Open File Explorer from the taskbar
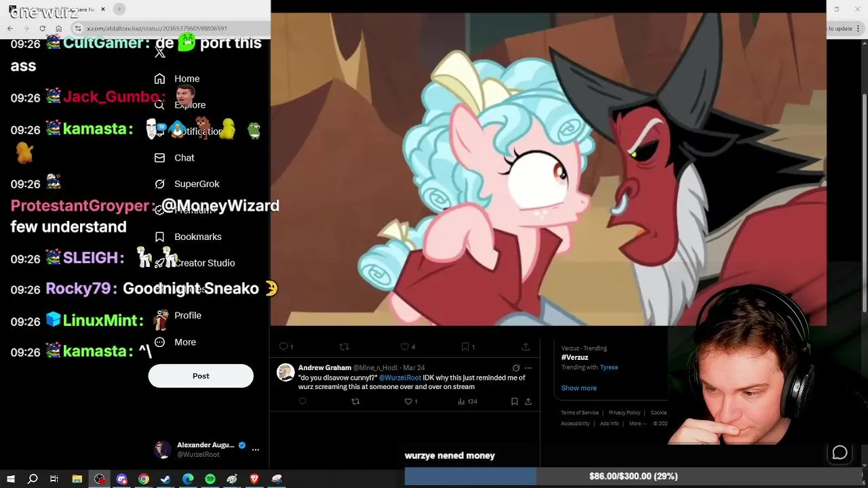This screenshot has width=868, height=488. [77, 479]
